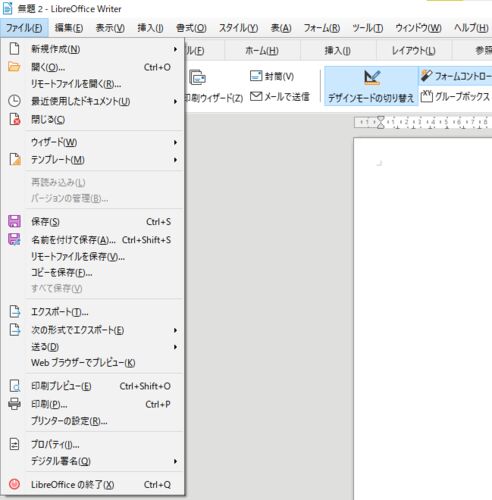Click the mail icon for メールで送信
This screenshot has height=500, width=492.
click(x=256, y=97)
